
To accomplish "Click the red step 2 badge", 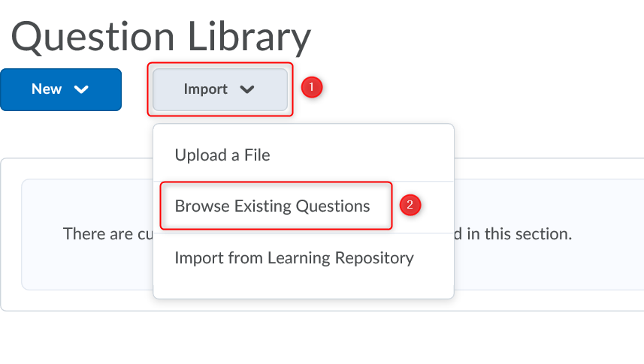I will click(410, 204).
